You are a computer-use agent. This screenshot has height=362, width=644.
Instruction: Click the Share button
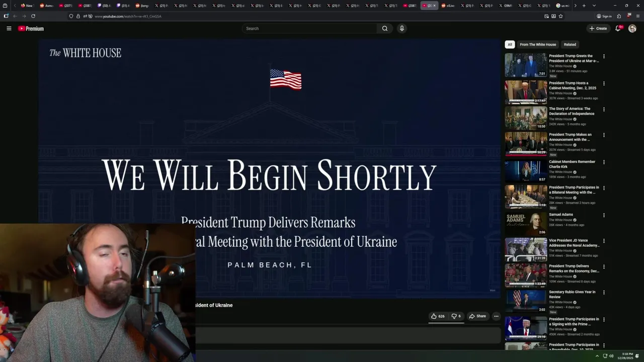point(477,316)
